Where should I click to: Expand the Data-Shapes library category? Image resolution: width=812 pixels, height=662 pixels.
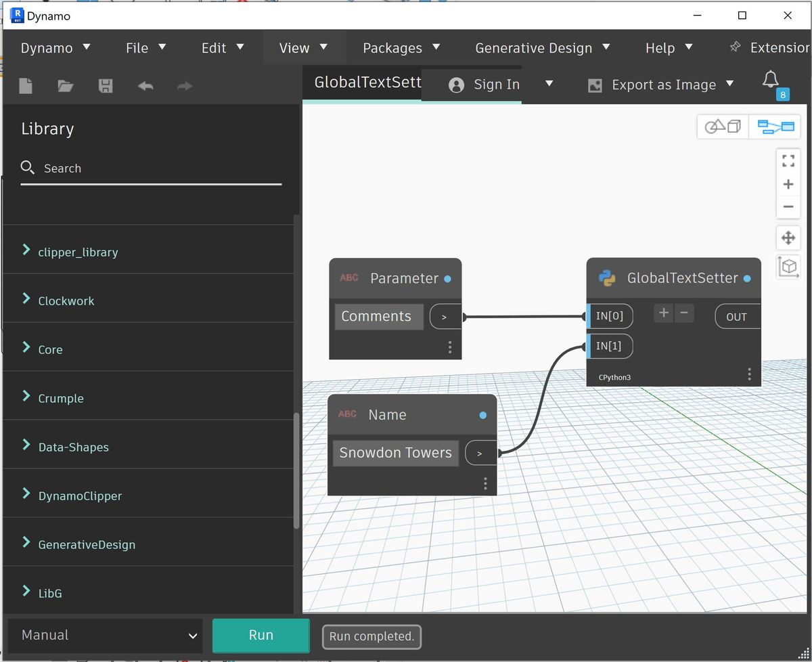coord(73,447)
